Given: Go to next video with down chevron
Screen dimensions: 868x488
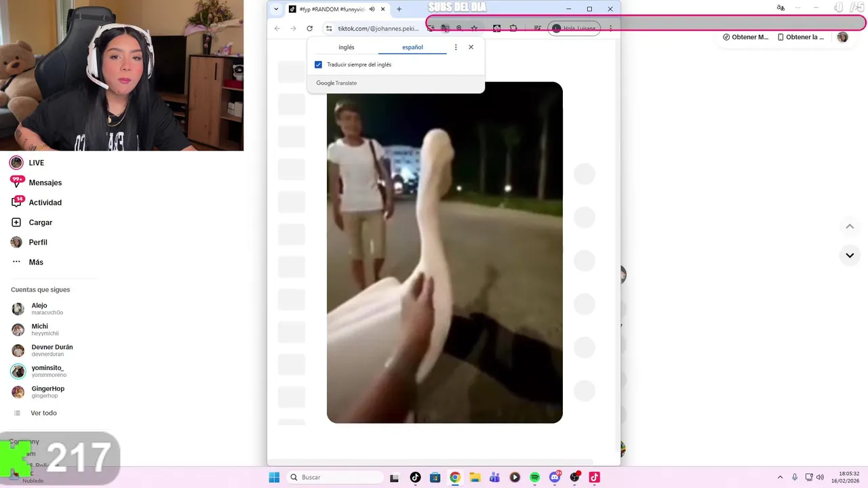Looking at the screenshot, I should pyautogui.click(x=850, y=256).
